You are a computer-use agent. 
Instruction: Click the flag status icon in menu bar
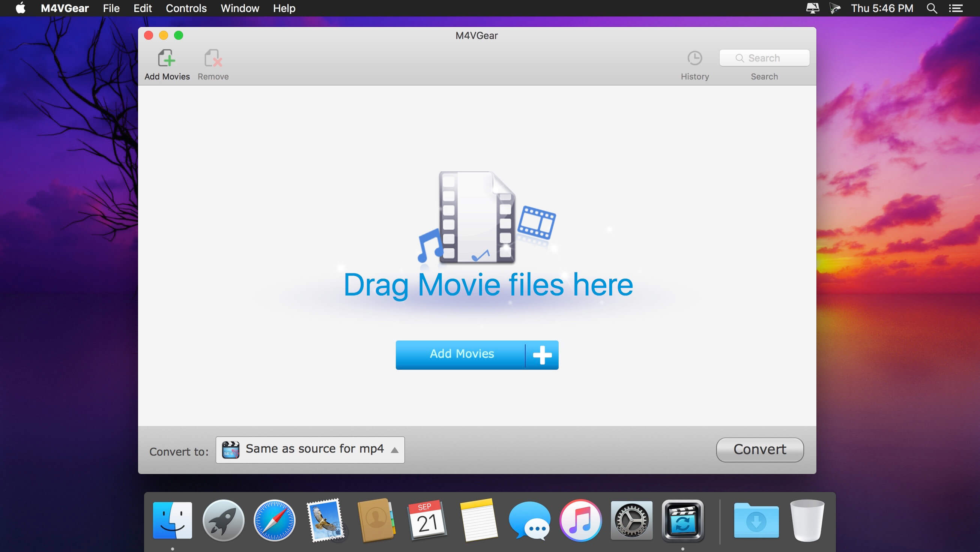[835, 8]
